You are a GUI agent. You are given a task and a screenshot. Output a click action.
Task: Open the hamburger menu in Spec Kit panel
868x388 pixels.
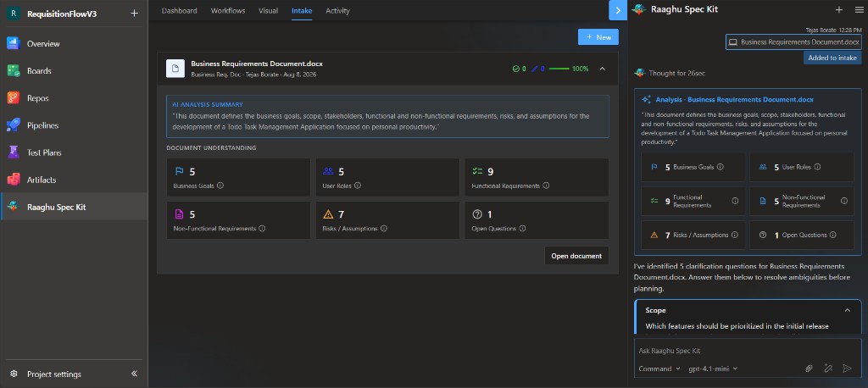coord(858,9)
